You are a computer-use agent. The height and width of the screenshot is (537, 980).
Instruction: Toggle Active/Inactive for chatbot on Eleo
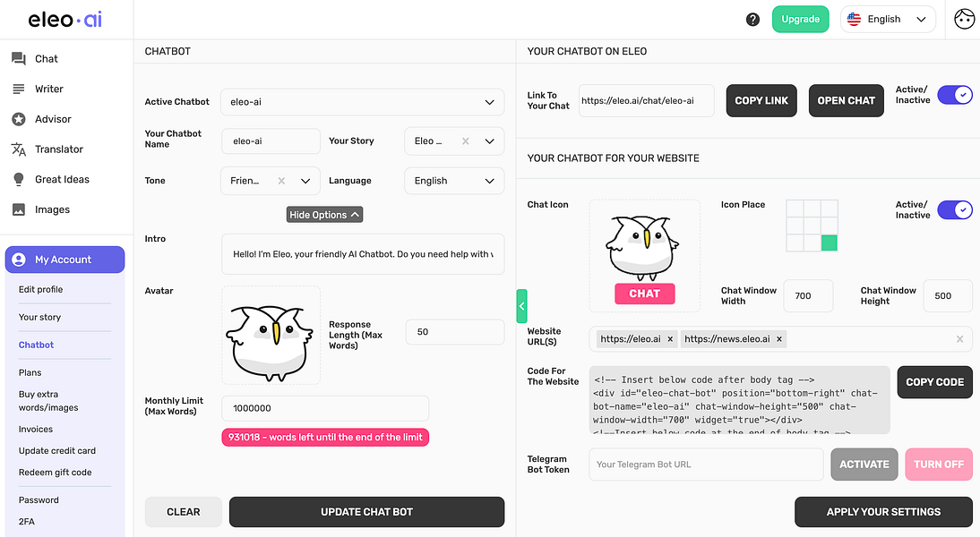[955, 94]
